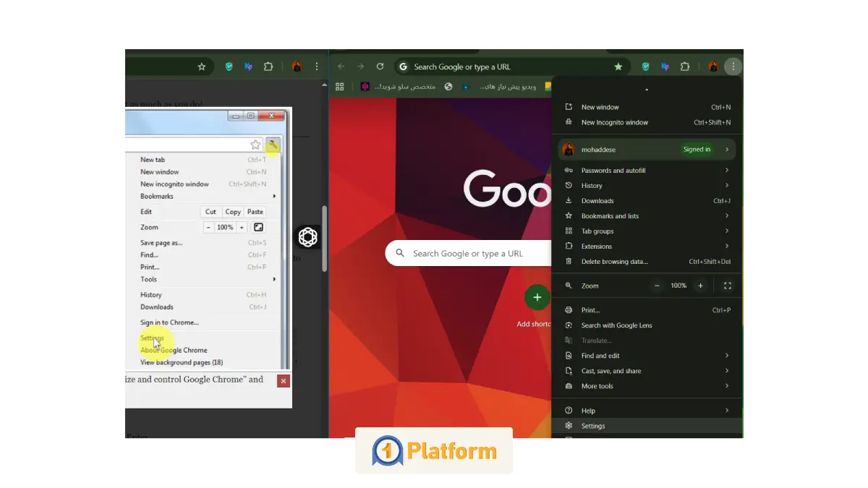The width and height of the screenshot is (868, 488).
Task: Click the forward navigation arrow
Action: (x=360, y=67)
